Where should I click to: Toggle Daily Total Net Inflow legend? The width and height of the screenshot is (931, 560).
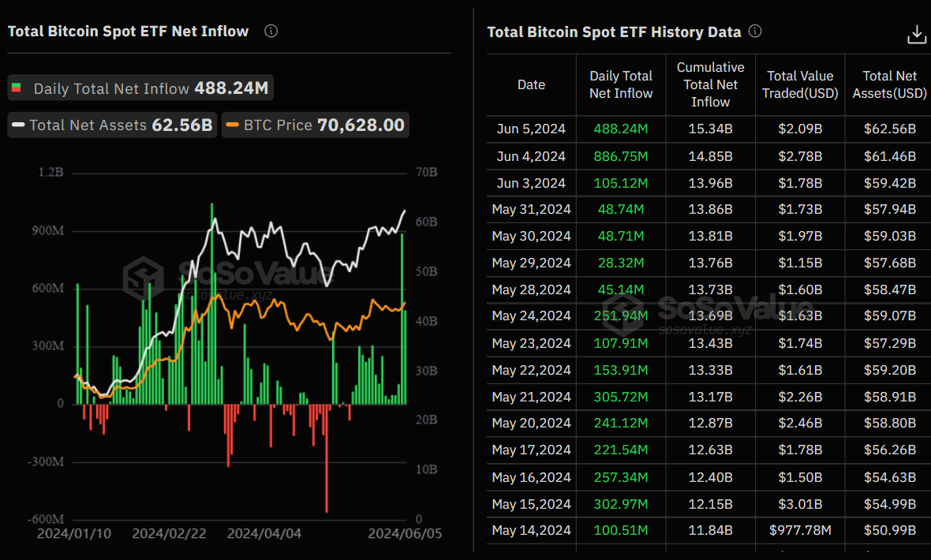point(140,88)
